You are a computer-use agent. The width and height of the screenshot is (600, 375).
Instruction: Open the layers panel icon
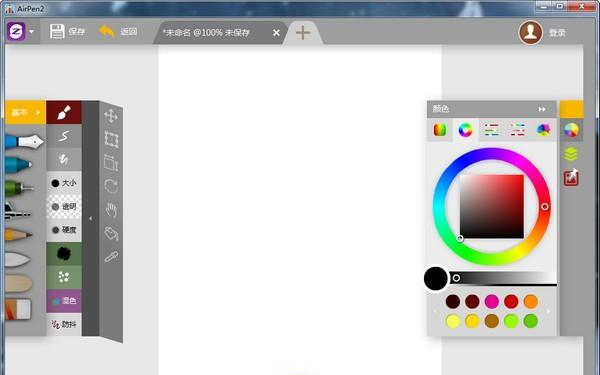[x=571, y=154]
